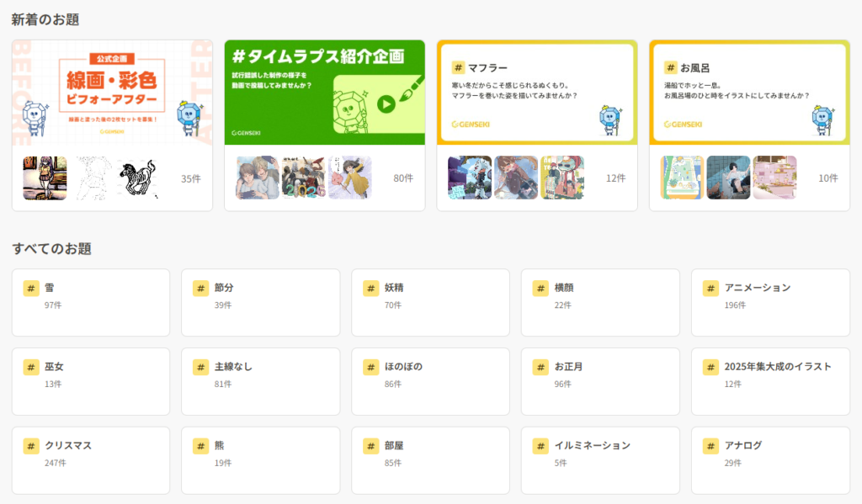Click the hashtag icon beside アニメーション
862x504 pixels.
coord(711,288)
